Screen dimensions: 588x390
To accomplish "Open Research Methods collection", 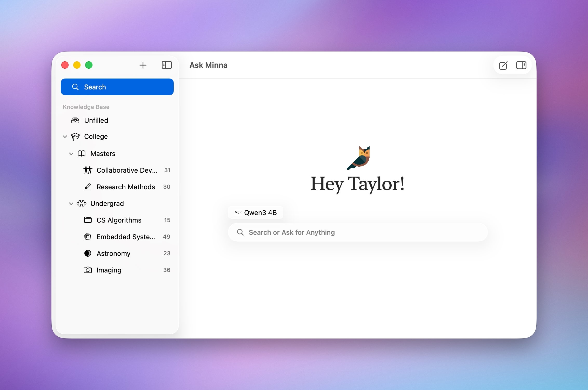I will point(117,187).
